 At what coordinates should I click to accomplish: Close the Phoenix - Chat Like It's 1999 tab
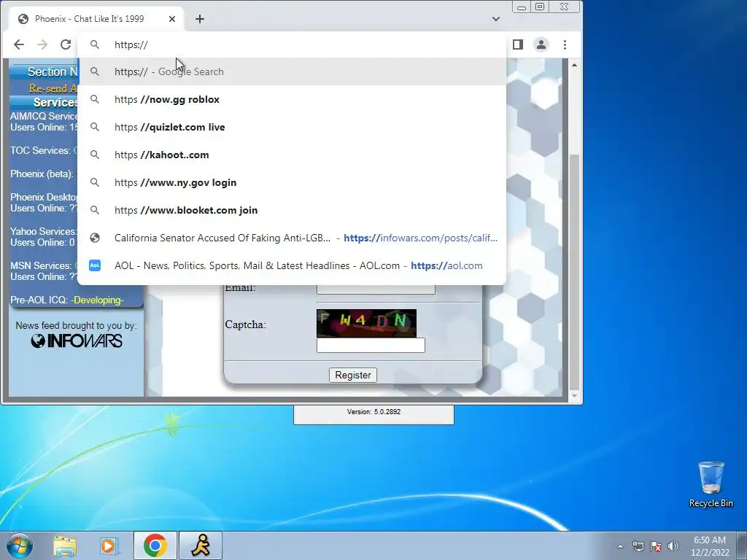172,19
